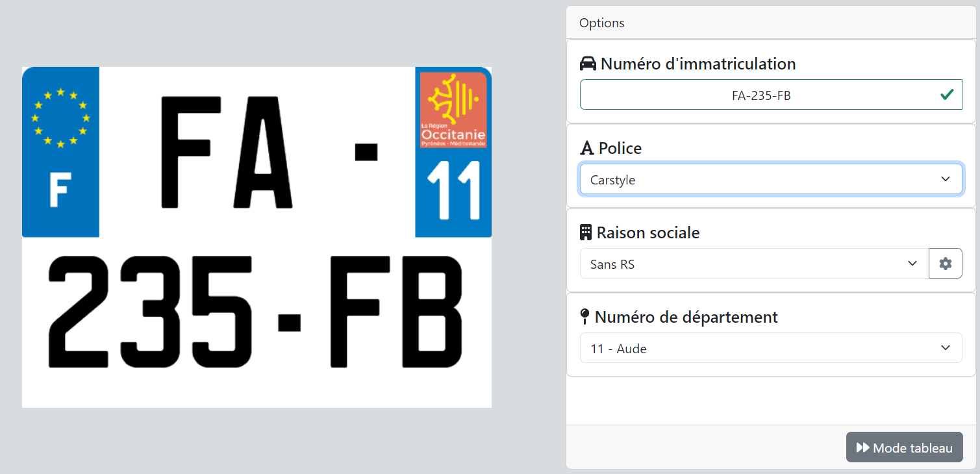The image size is (980, 474).
Task: Click the Occitanie region logo on the plate
Action: coord(453,110)
